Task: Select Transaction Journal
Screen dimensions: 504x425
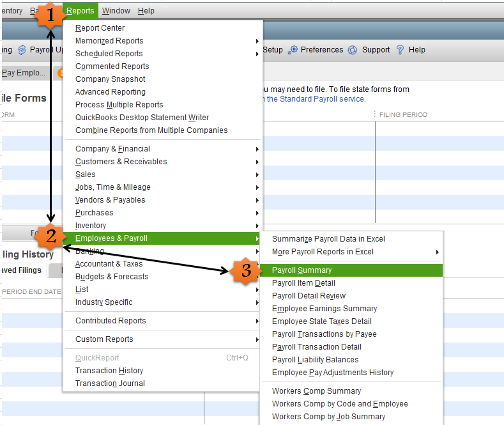Action: coord(110,383)
